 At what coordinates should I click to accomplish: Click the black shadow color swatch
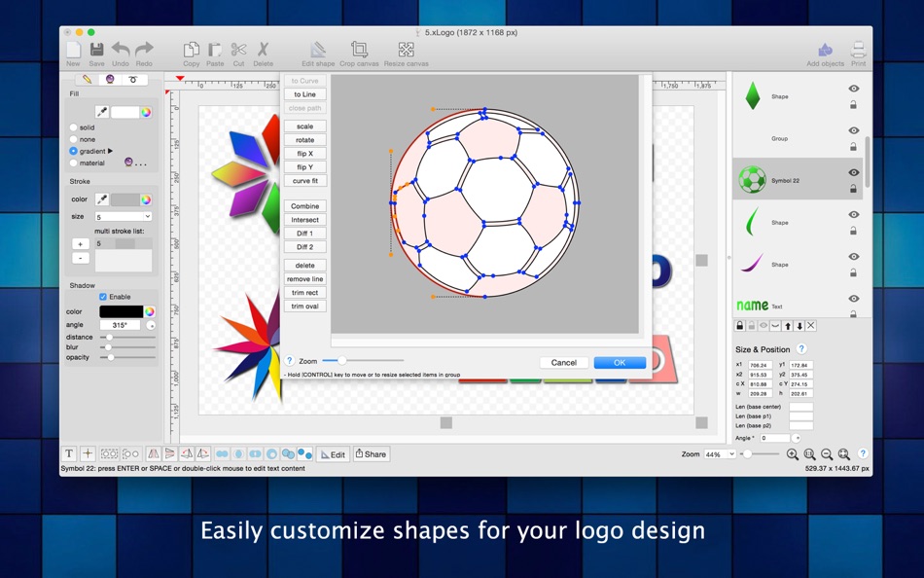(x=121, y=311)
